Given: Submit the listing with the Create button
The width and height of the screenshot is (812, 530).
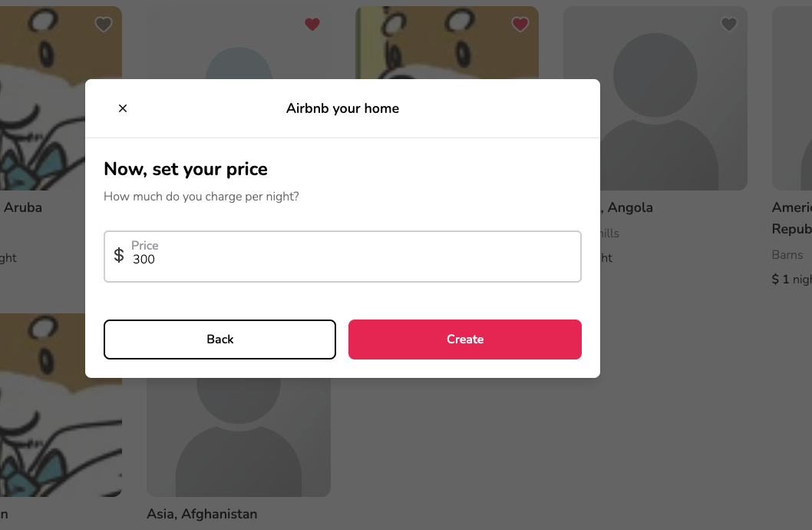Looking at the screenshot, I should [x=465, y=340].
